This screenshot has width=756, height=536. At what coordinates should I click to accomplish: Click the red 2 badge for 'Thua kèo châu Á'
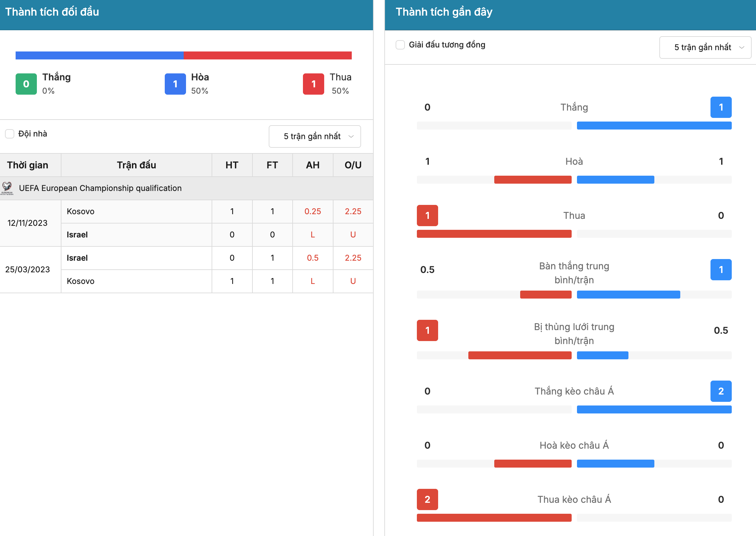point(427,499)
